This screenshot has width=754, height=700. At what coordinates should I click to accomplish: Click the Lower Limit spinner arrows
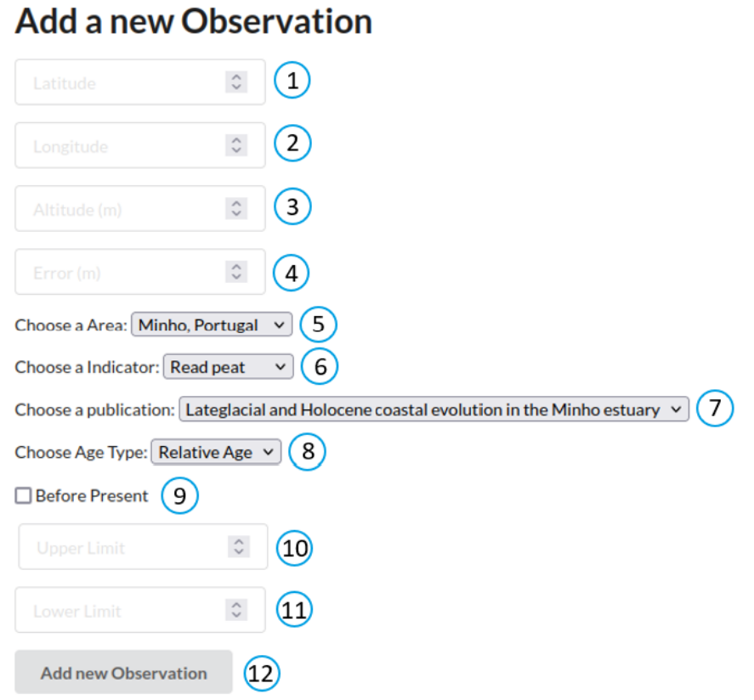pos(236,610)
